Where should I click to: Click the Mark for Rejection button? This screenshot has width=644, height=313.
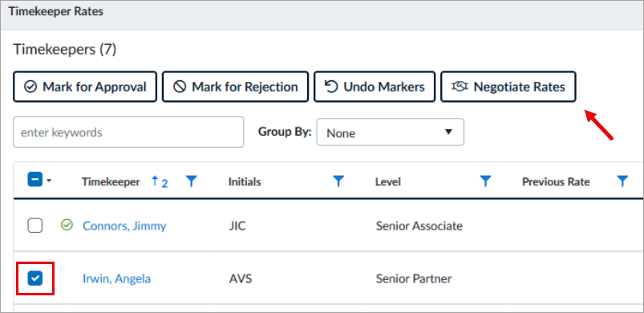point(235,87)
